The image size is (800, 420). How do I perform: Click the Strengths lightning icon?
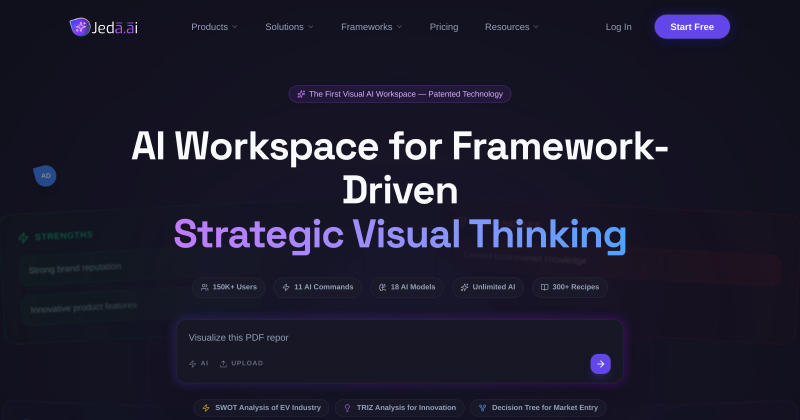pyautogui.click(x=23, y=237)
